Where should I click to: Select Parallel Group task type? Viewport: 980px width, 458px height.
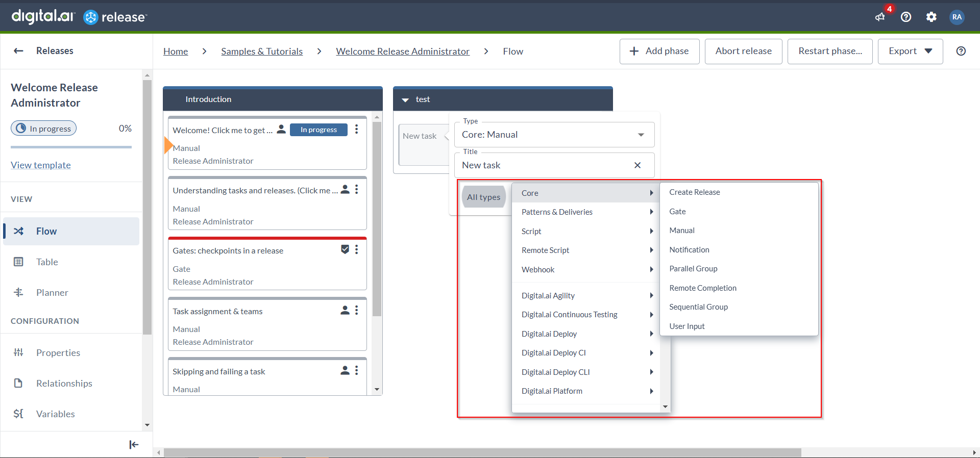pos(739,269)
